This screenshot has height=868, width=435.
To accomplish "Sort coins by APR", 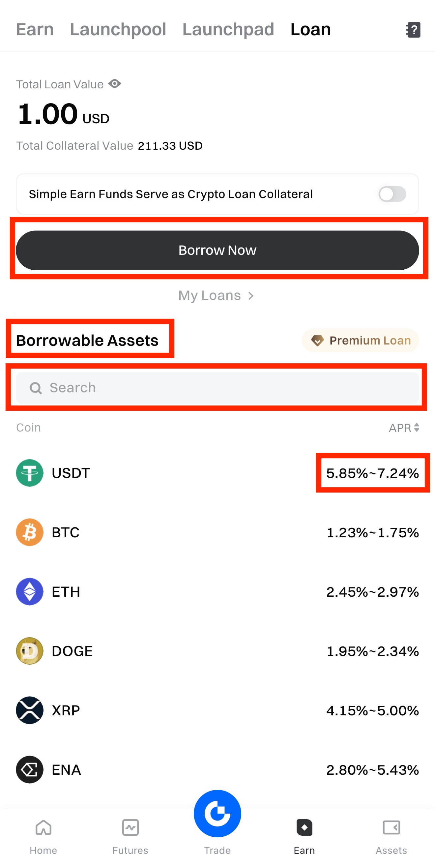I will tap(404, 428).
